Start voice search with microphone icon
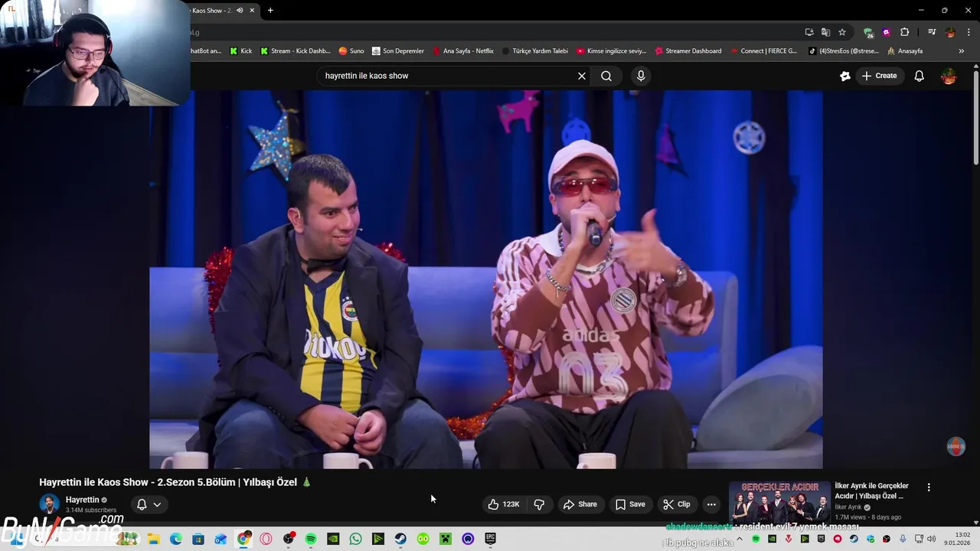 641,76
